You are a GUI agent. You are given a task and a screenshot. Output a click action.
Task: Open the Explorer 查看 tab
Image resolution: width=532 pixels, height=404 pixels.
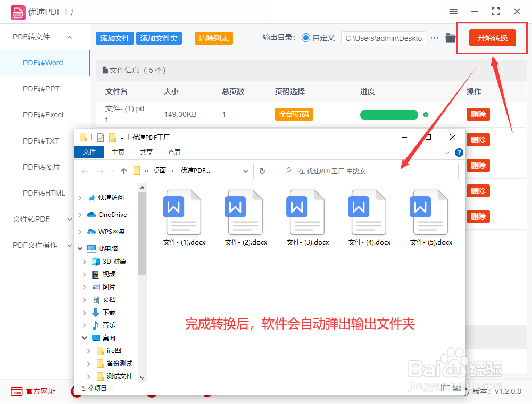[x=174, y=152]
